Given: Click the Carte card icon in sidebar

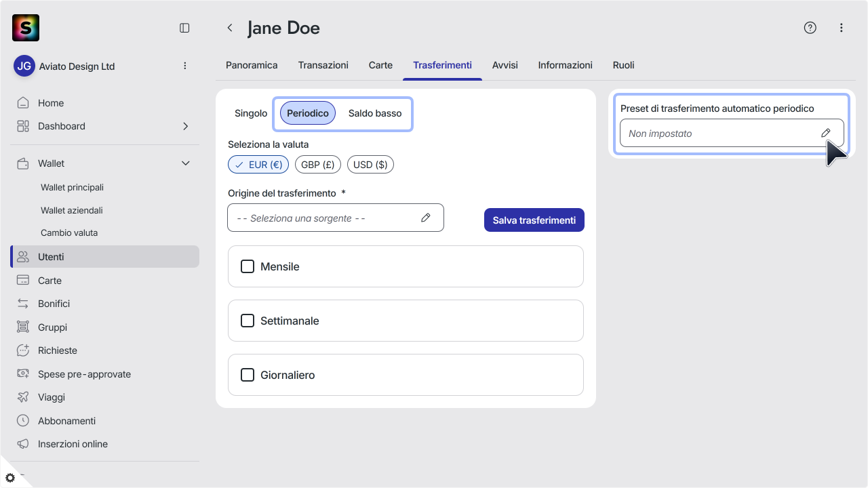Looking at the screenshot, I should coord(23,281).
